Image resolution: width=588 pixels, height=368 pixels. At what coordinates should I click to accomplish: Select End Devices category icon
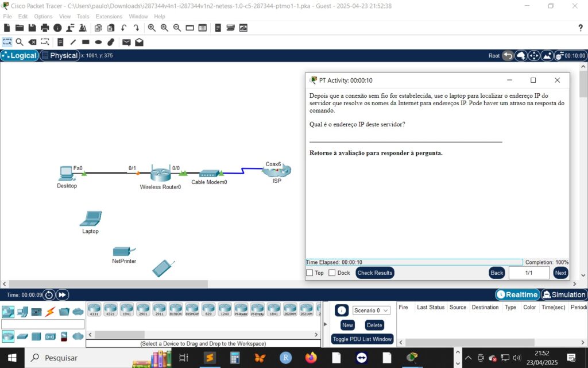pos(22,311)
